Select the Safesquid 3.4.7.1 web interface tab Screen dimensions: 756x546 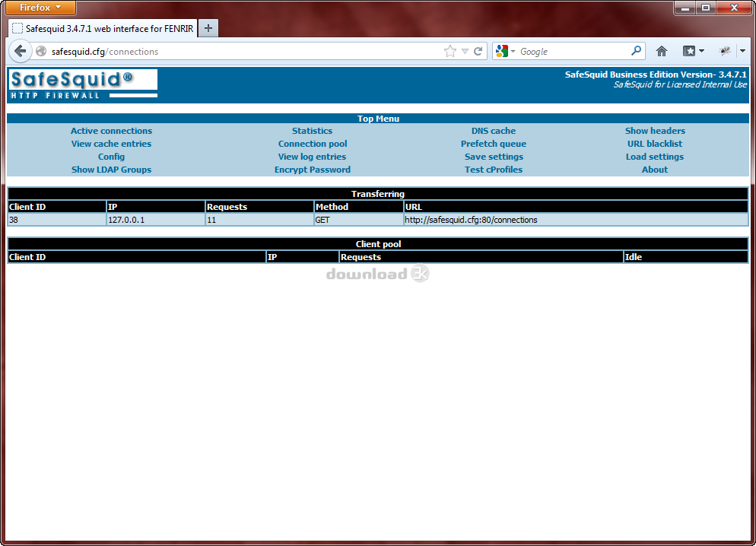[103, 28]
